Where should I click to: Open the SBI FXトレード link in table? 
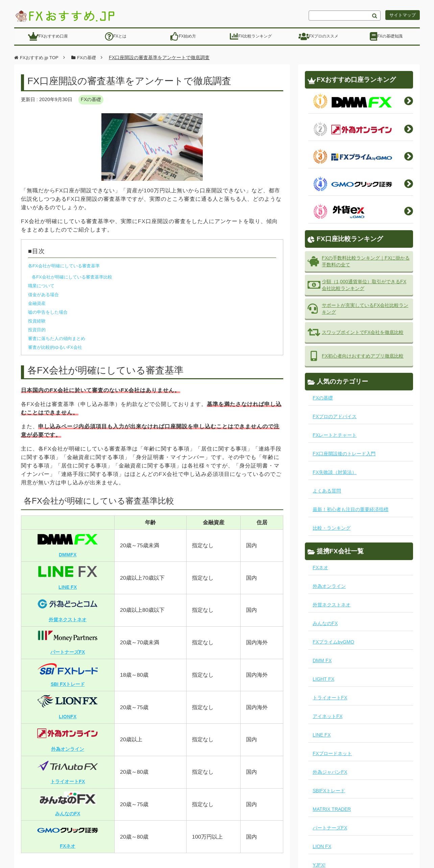(68, 684)
